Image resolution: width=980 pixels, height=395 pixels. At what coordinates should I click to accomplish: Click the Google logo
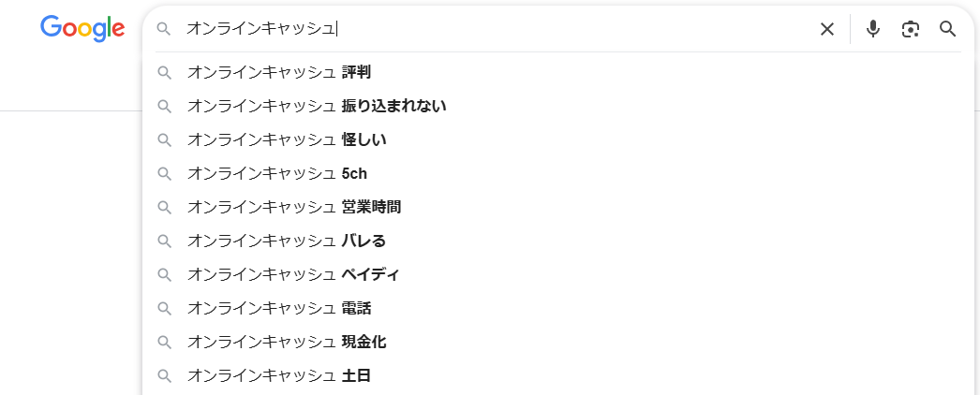point(82,28)
